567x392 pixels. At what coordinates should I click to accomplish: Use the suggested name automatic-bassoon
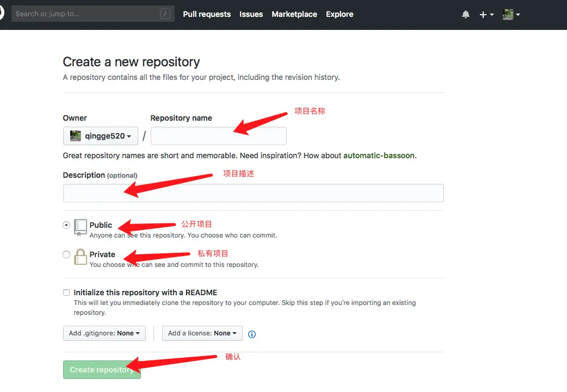379,155
